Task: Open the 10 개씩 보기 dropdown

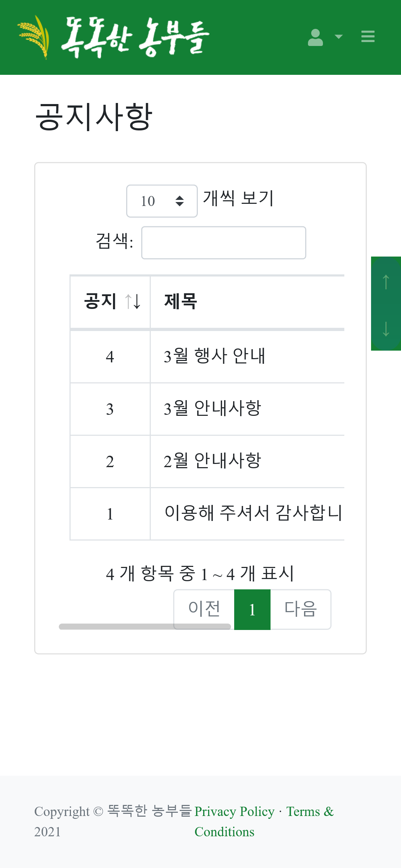Action: [162, 201]
